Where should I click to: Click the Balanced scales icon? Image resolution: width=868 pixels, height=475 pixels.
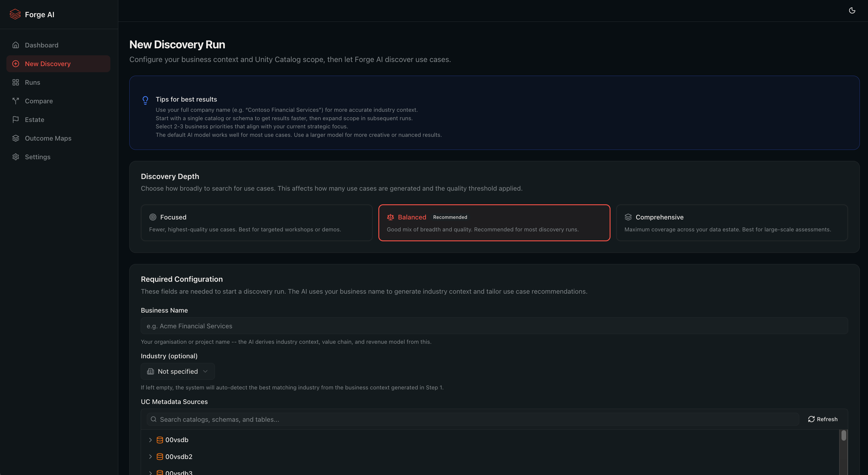[x=390, y=217]
